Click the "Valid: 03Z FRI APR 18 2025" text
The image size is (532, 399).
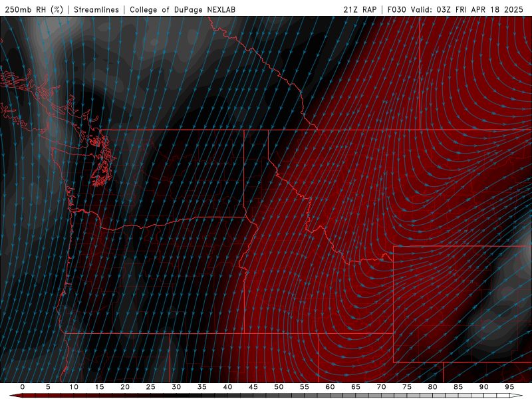tap(467, 9)
